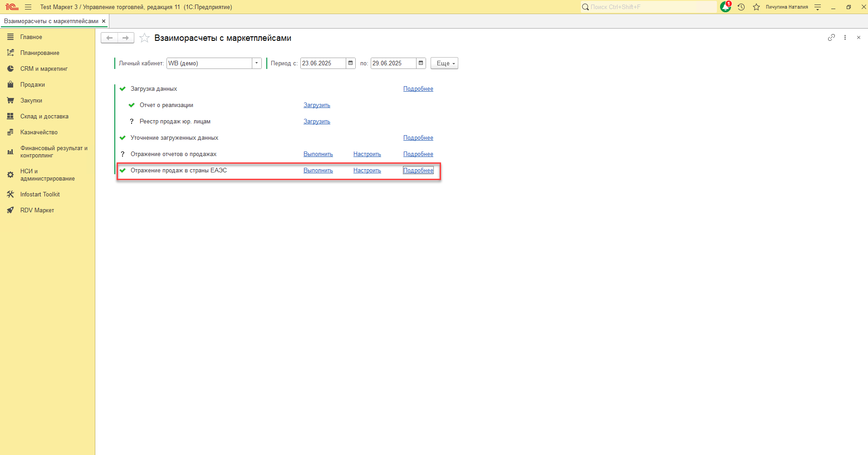Open the Еще dropdown menu
Screen dimensions: 868x455
tap(445, 63)
